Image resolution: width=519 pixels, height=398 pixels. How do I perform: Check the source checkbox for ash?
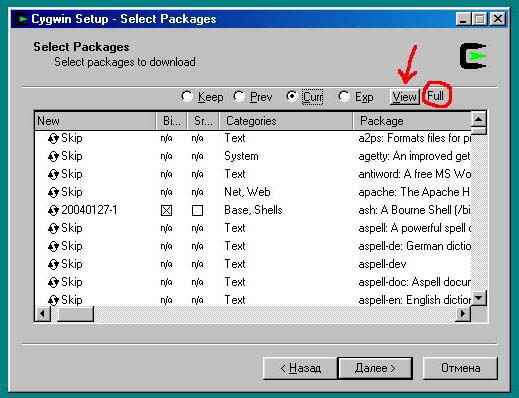(197, 210)
